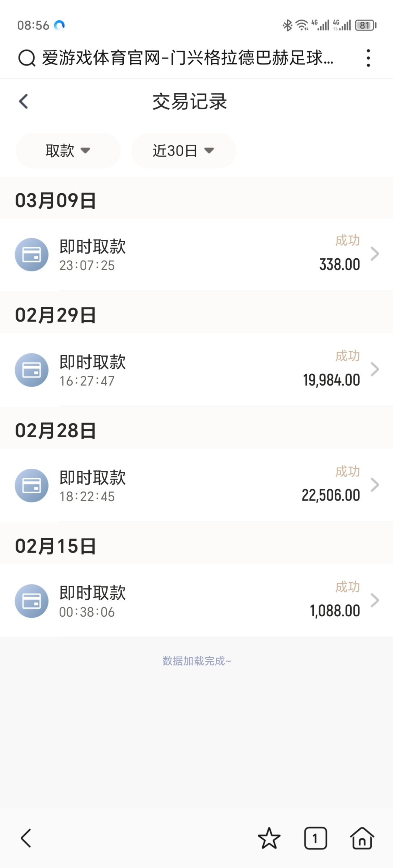Go back using the transaction records header arrow
Screen dimensions: 393x868
[24, 101]
